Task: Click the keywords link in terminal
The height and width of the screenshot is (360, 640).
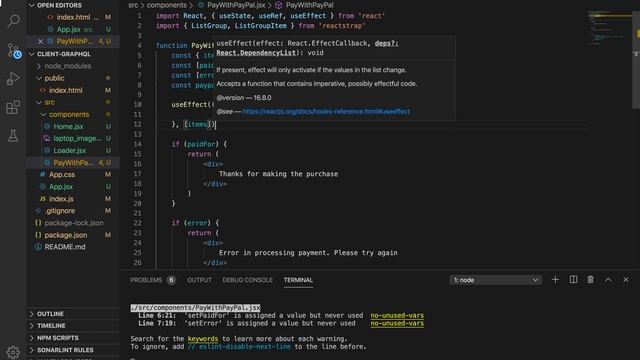Action: point(203,339)
